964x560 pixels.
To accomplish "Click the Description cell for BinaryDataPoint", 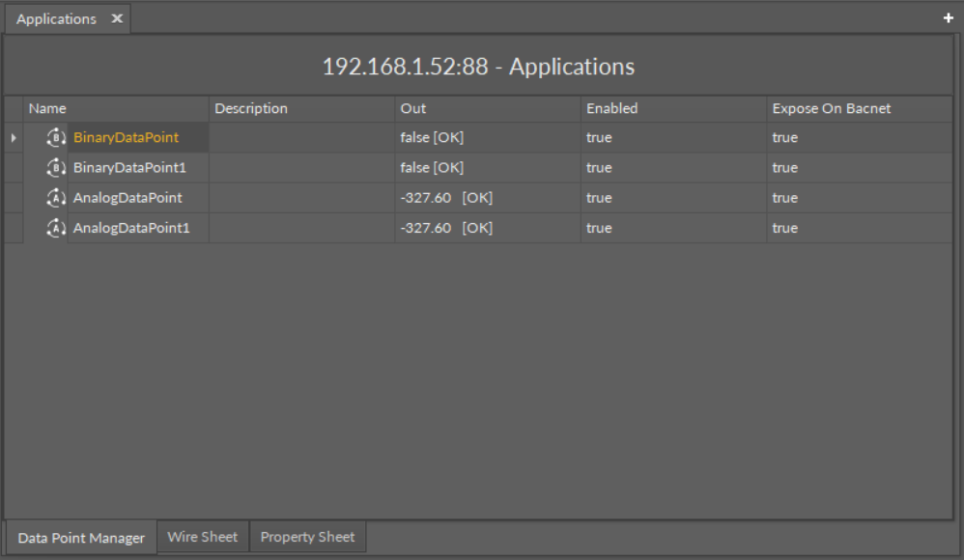I will (300, 138).
